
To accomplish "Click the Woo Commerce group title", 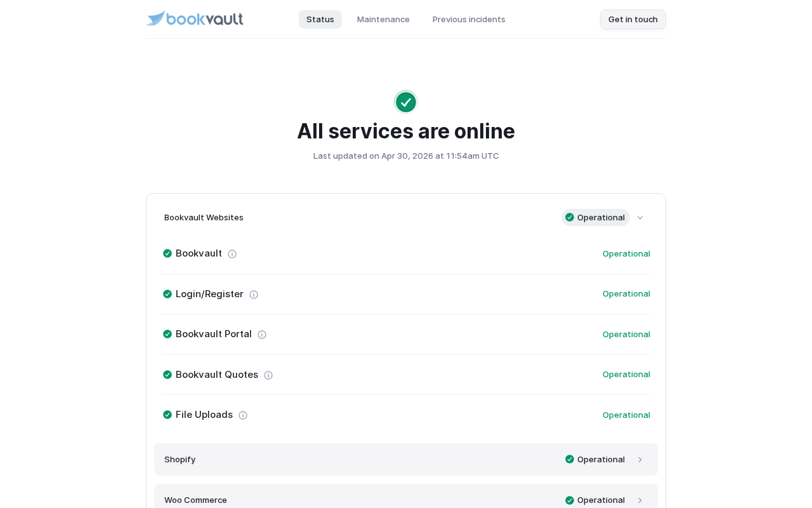I will coord(195,500).
